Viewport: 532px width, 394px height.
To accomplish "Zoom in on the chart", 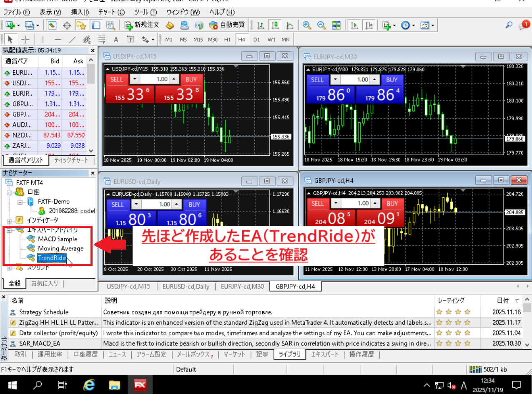I will click(x=307, y=25).
